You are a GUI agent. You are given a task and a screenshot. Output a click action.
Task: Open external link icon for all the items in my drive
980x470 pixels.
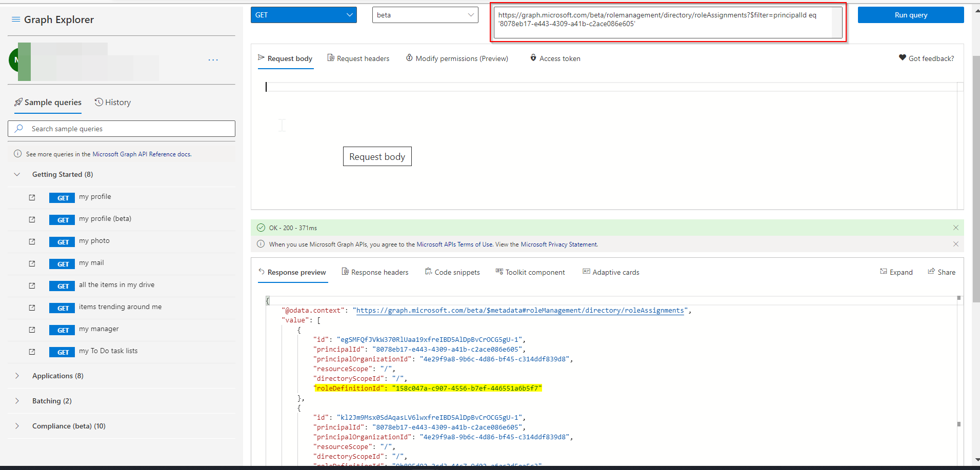click(32, 285)
